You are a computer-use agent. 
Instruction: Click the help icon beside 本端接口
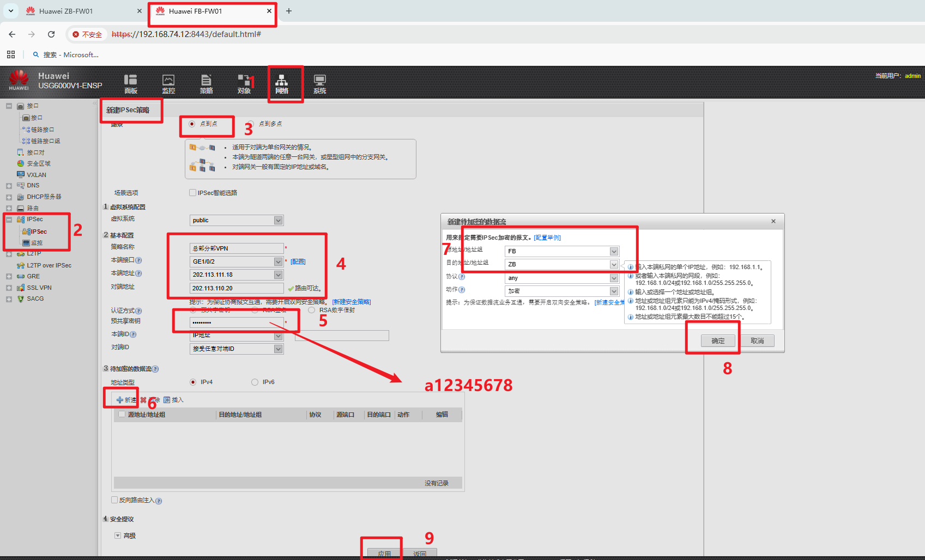pyautogui.click(x=138, y=260)
